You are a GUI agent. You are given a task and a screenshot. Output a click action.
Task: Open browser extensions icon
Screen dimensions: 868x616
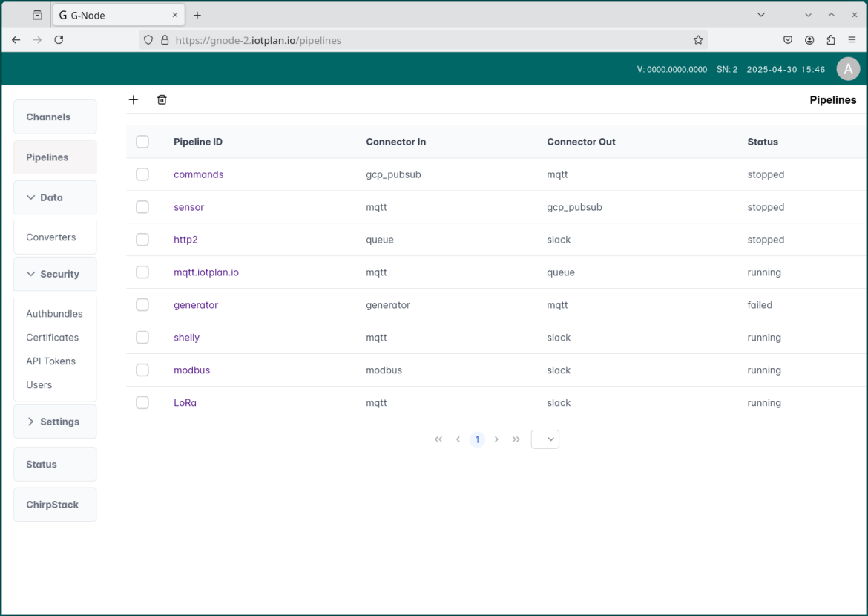click(830, 40)
